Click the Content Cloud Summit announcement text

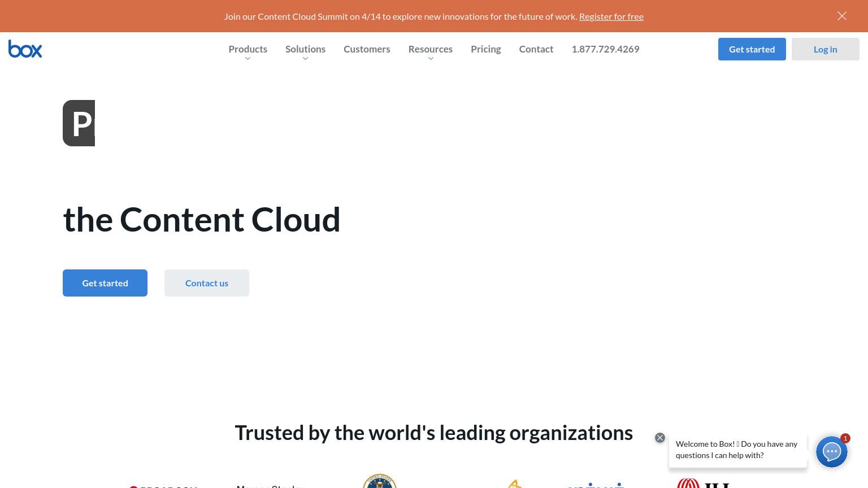401,16
